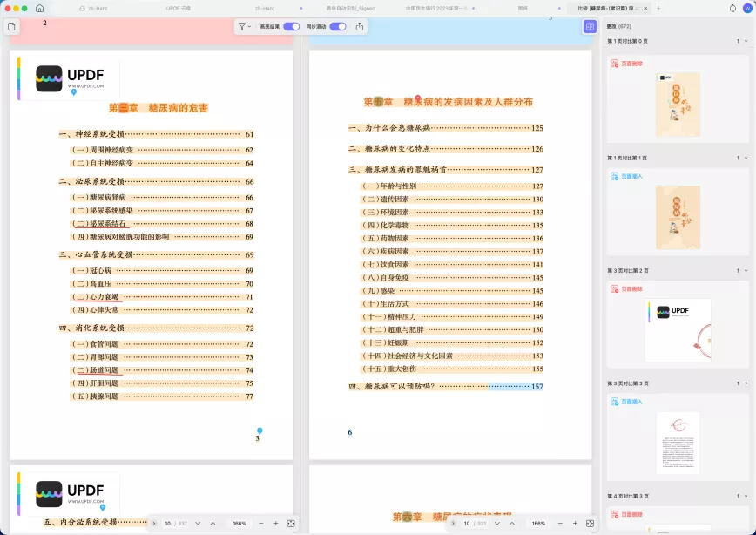
Task: Click the zoom plus control in bottom toolbar
Action: (276, 524)
